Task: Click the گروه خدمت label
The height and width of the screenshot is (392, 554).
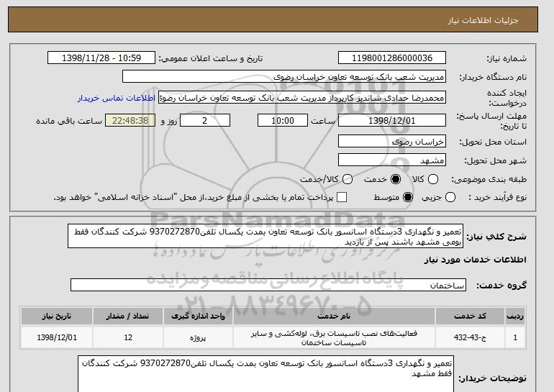Action: coord(501,286)
